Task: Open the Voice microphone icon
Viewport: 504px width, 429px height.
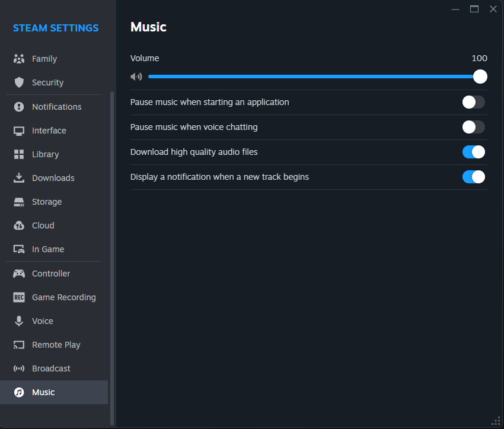Action: [x=19, y=321]
